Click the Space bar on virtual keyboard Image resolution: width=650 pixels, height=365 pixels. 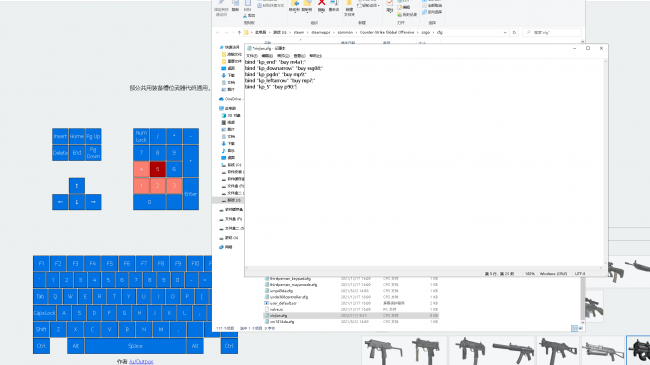pyautogui.click(x=135, y=346)
